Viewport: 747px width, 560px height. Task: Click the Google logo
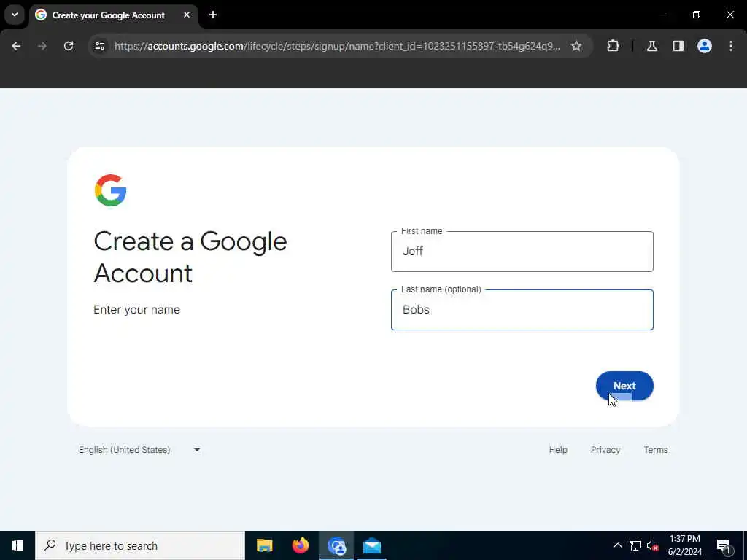click(111, 190)
